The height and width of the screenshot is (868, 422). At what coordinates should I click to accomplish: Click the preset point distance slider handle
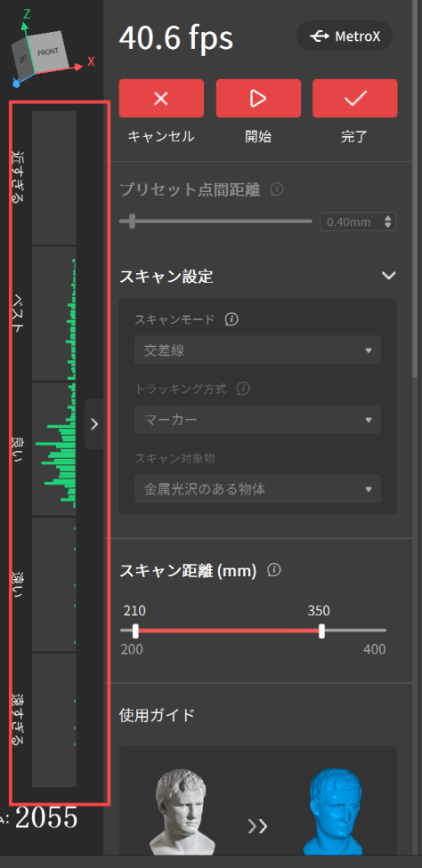click(132, 221)
